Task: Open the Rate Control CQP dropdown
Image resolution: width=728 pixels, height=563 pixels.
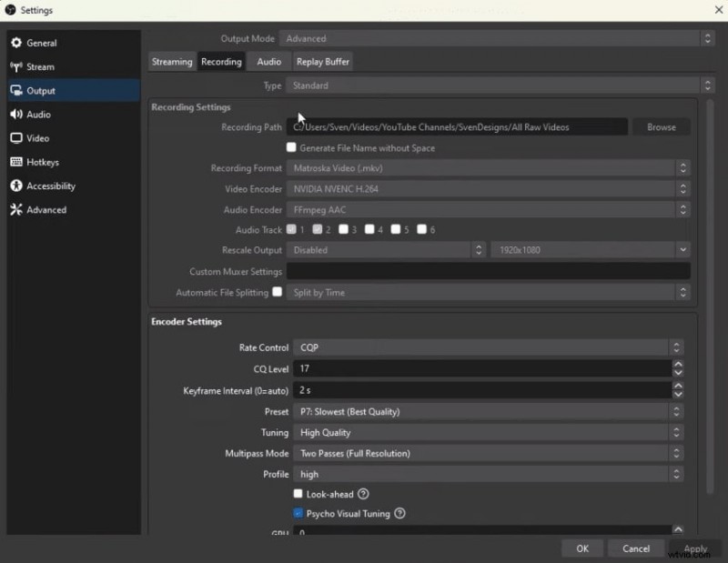Action: (x=488, y=347)
